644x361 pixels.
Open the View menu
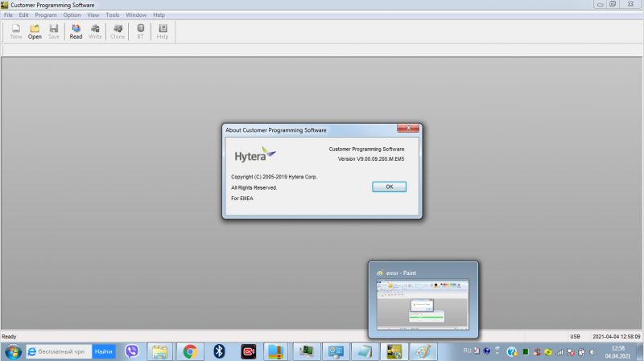tap(93, 14)
